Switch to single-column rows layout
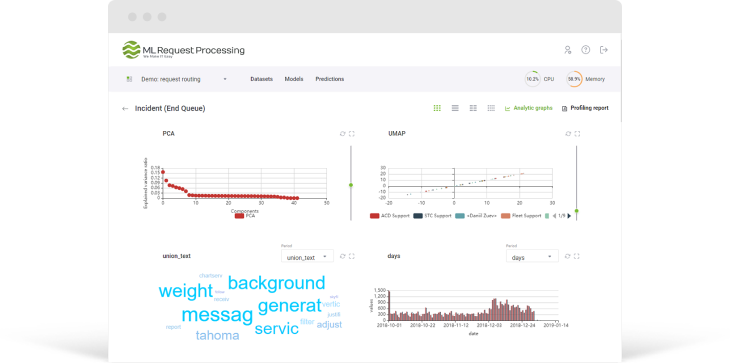 455,108
